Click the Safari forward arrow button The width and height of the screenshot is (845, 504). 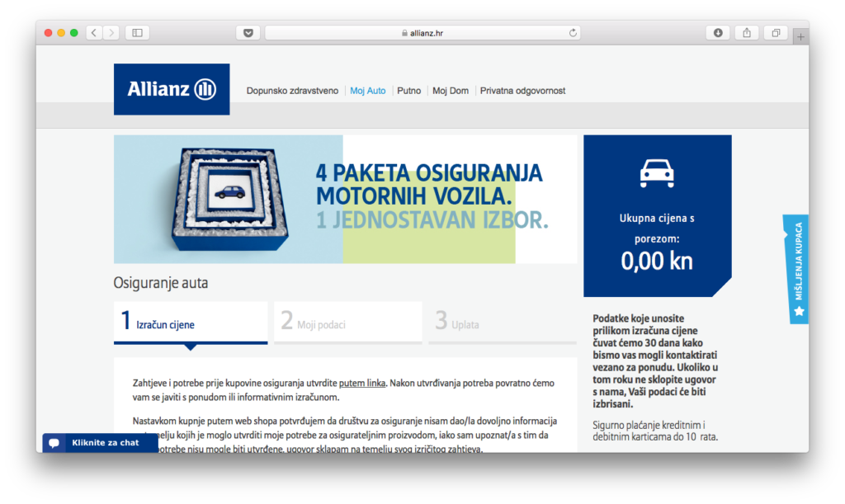tap(111, 33)
